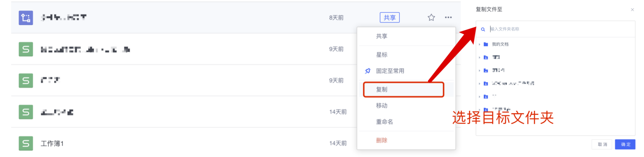Choose 复制 from the context menu

(382, 90)
